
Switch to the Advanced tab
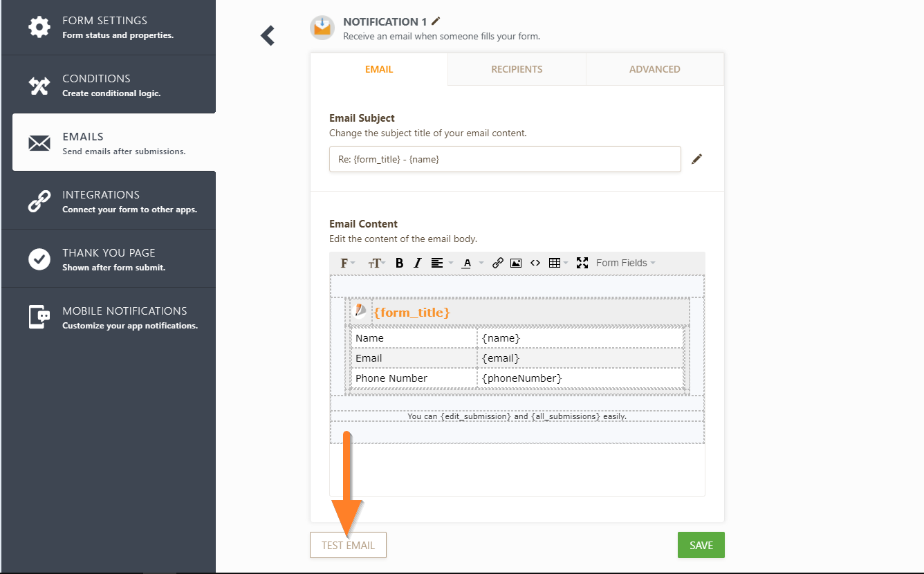pos(654,69)
